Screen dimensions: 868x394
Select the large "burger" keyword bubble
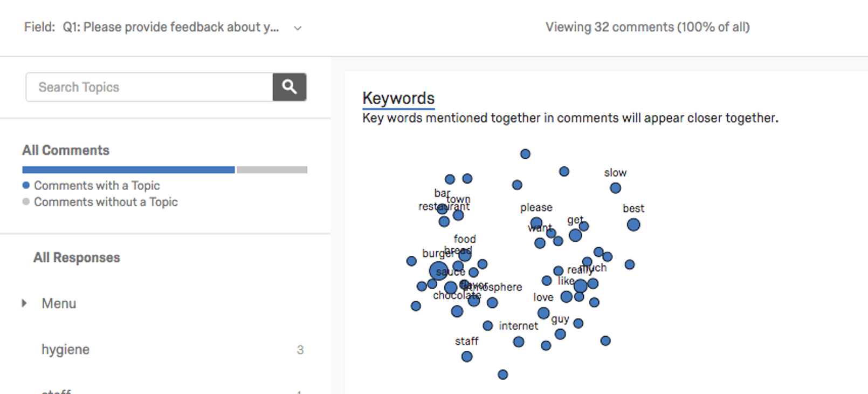pos(438,271)
